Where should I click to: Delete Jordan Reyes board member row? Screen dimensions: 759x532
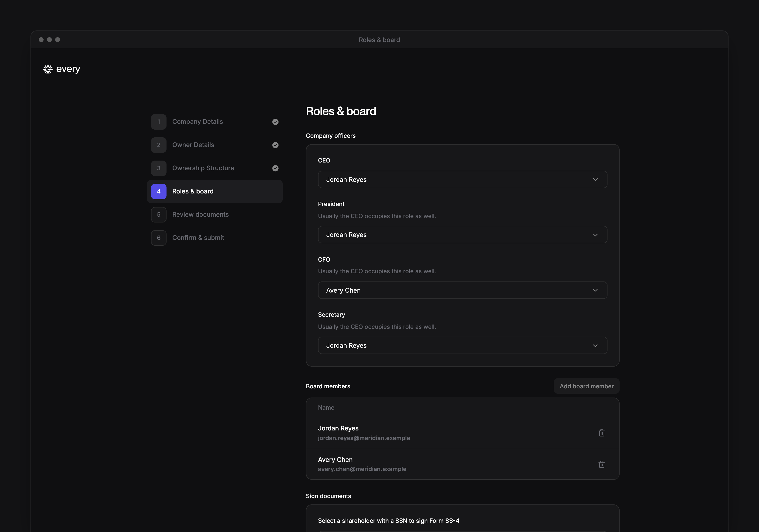tap(601, 433)
